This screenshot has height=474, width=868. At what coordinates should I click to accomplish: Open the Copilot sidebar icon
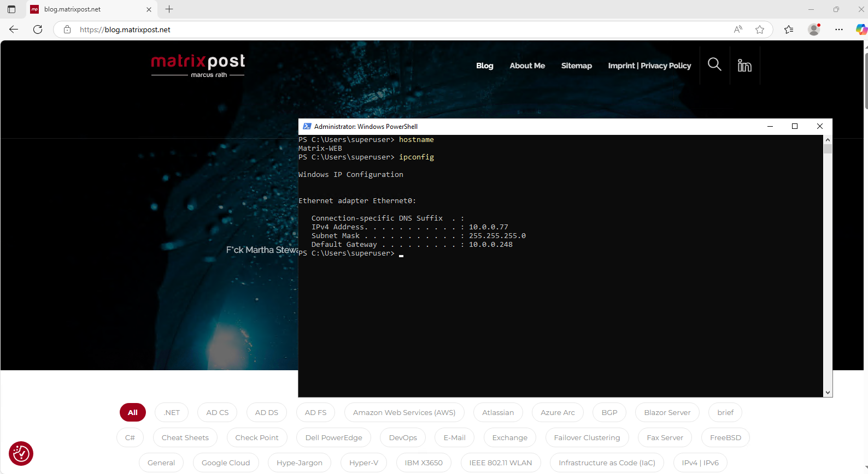pos(861,29)
